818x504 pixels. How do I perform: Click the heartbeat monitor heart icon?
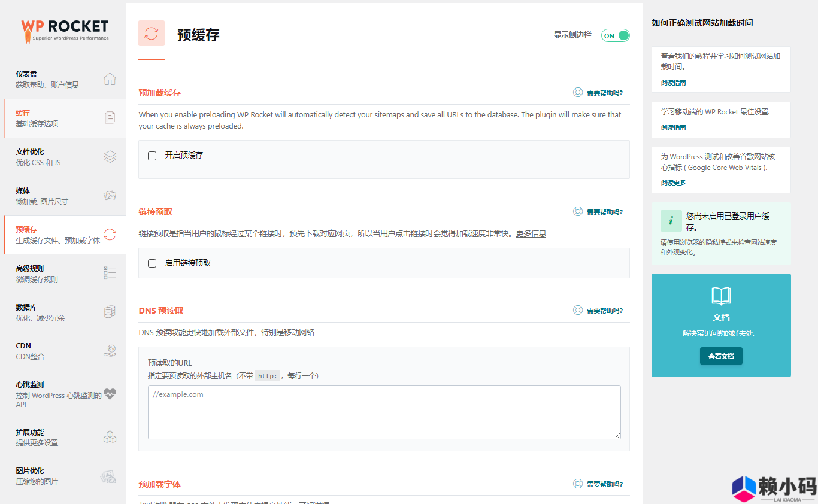tap(110, 394)
